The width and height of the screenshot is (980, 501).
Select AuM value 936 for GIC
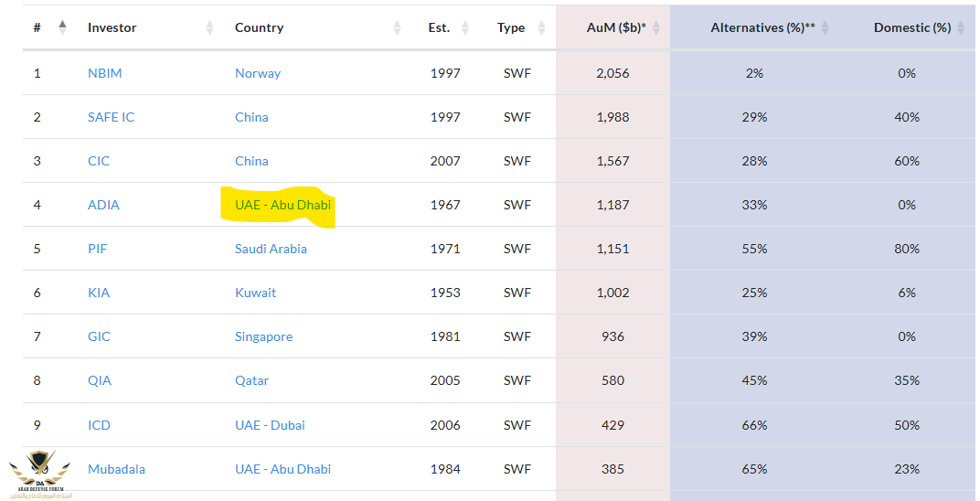pyautogui.click(x=612, y=336)
